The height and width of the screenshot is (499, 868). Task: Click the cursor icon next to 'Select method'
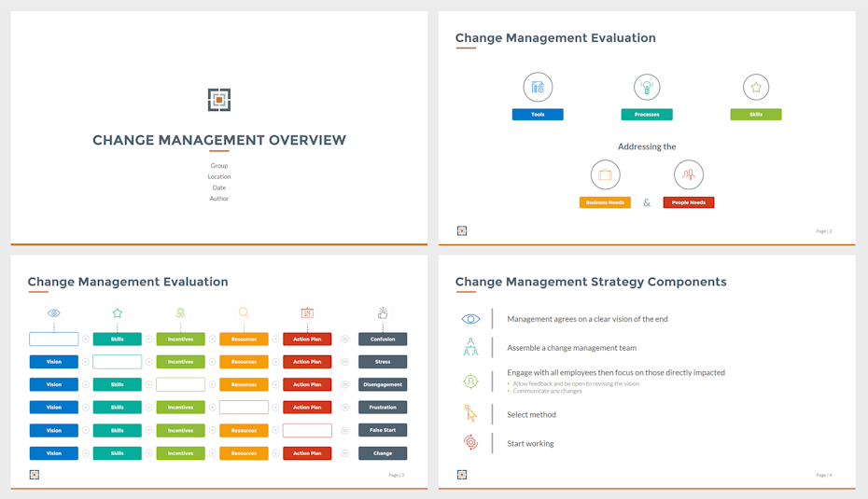(x=470, y=413)
